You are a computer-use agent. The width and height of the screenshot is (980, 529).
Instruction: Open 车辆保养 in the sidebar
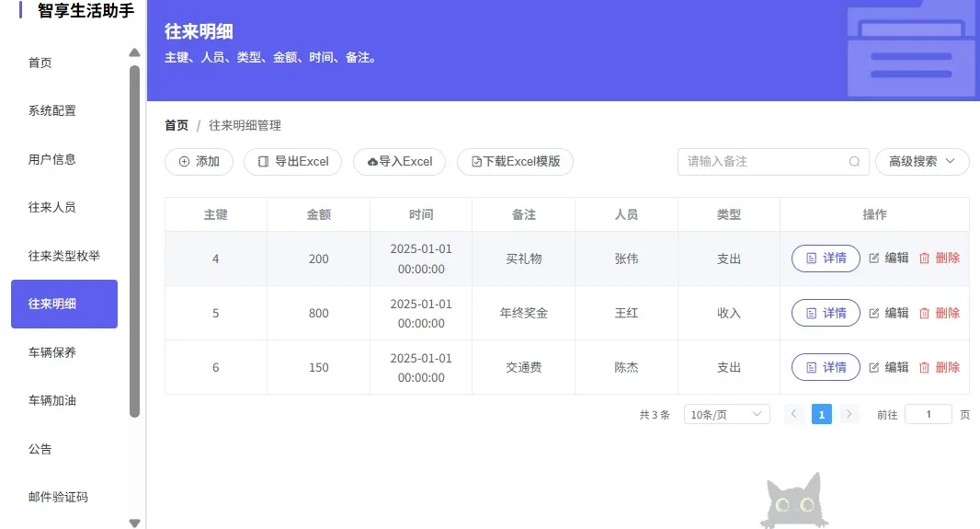pyautogui.click(x=64, y=352)
